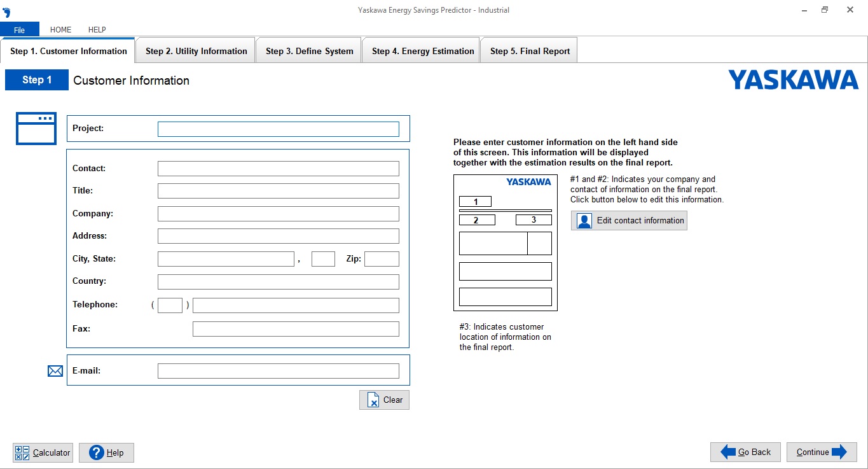This screenshot has height=469, width=868.
Task: Focus the City input field
Action: 226,259
